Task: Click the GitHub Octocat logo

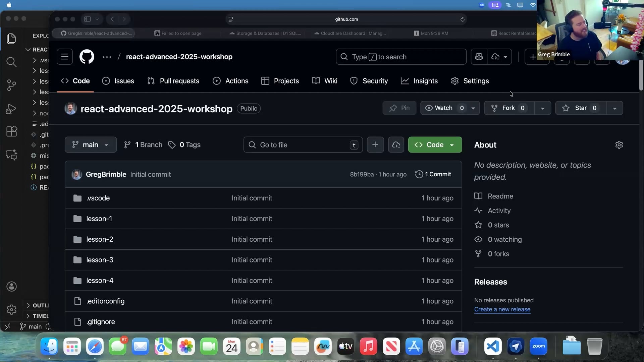Action: click(87, 57)
